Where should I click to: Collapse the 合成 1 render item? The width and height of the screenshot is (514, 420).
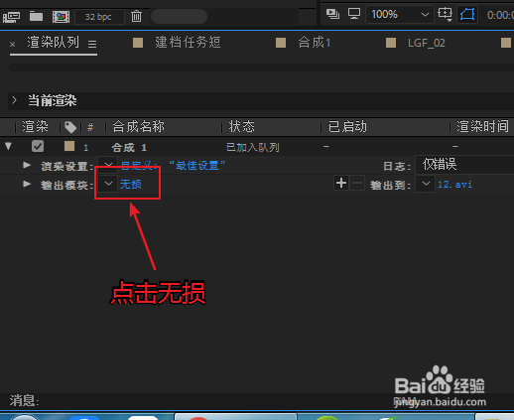[x=8, y=146]
